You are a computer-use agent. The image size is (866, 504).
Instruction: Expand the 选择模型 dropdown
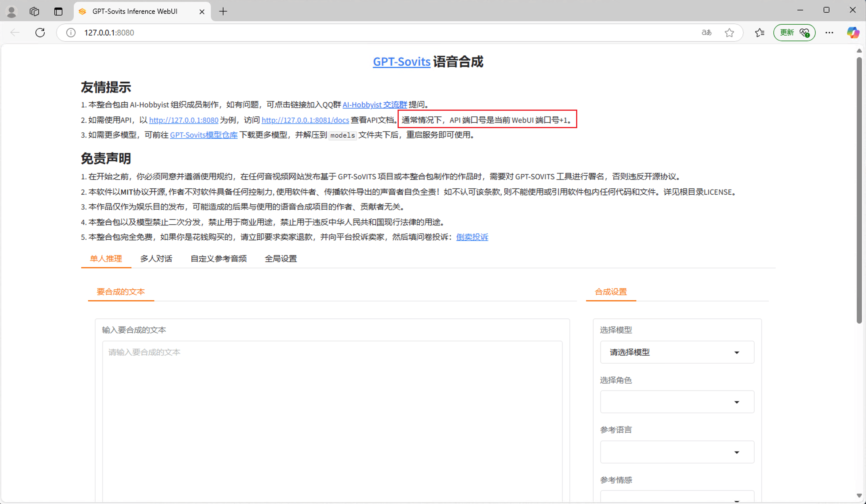[x=677, y=352]
